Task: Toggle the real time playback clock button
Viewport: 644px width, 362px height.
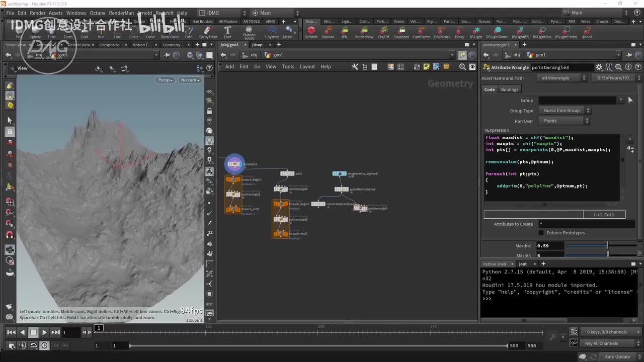Action: pos(45,345)
